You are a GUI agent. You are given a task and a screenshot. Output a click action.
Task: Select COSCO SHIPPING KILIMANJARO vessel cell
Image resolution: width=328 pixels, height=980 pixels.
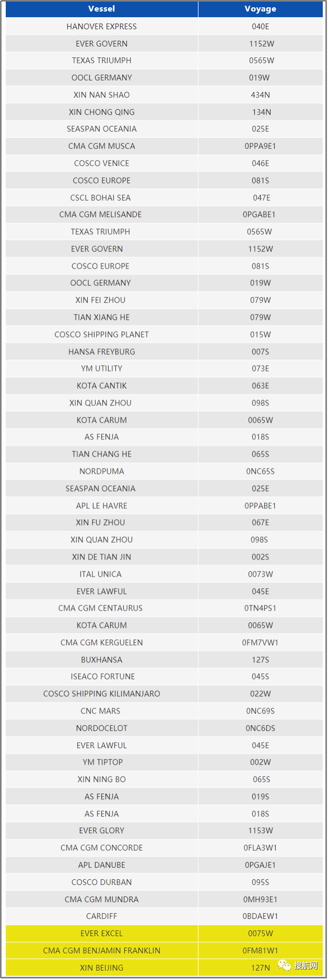coord(102,694)
